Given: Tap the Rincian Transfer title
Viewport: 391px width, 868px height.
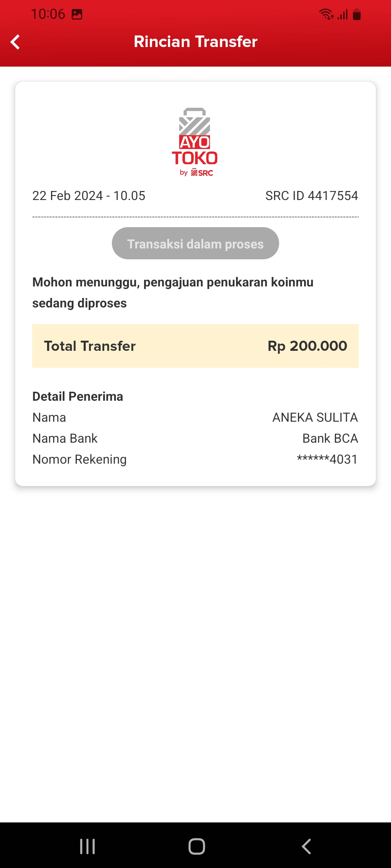Looking at the screenshot, I should coord(195,42).
